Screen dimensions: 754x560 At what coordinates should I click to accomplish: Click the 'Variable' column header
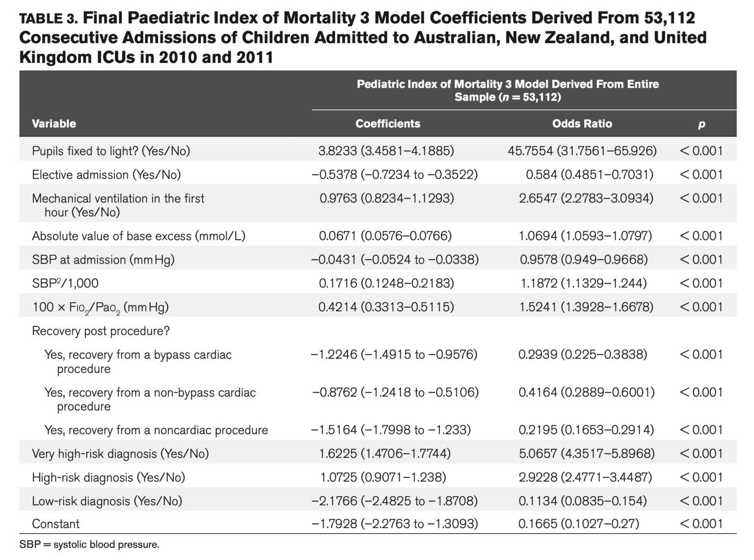(x=54, y=123)
